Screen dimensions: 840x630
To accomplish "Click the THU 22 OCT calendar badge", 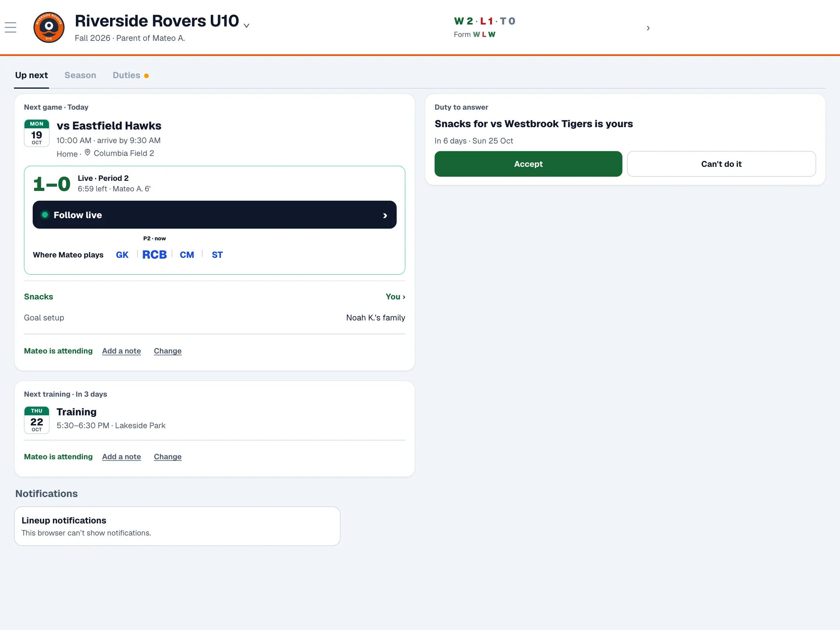I will [x=37, y=420].
